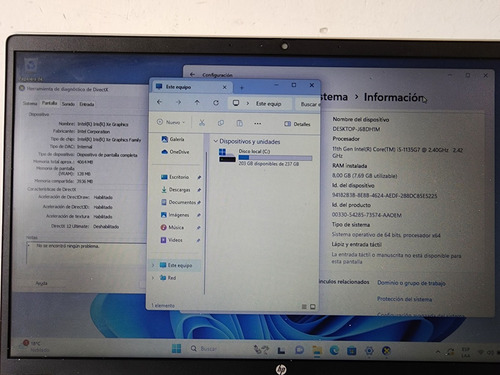Viewport: 500px width, 375px height.
Task: Navigate up one folder level
Action: (x=197, y=103)
